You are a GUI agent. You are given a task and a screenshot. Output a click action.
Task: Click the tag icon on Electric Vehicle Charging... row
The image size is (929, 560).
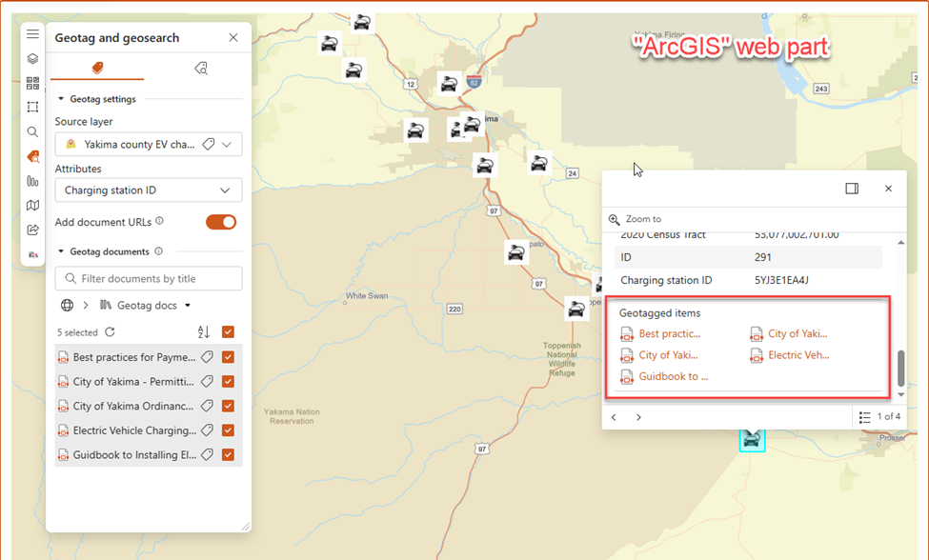(207, 430)
